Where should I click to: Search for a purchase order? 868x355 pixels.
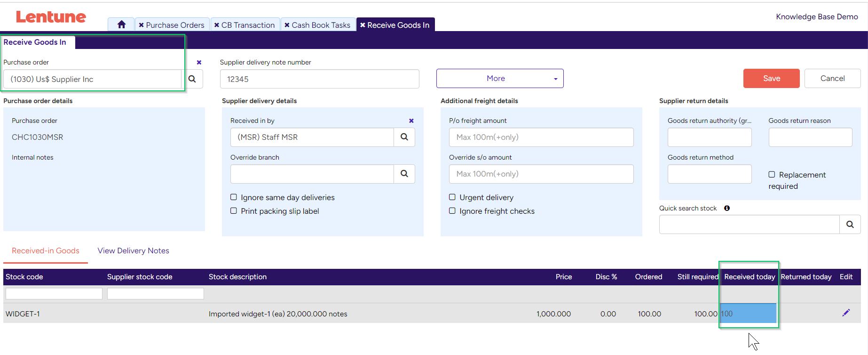point(192,79)
